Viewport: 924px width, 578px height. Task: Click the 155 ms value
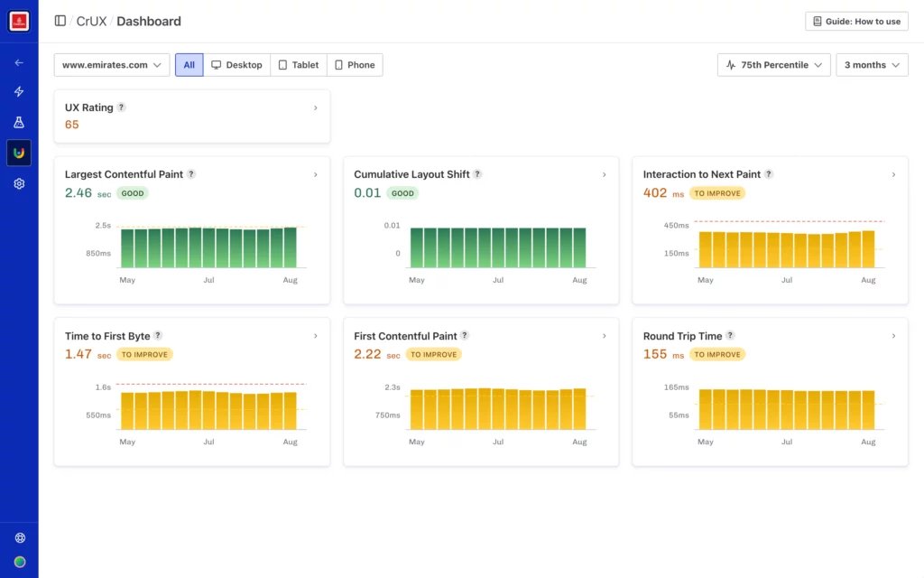663,354
